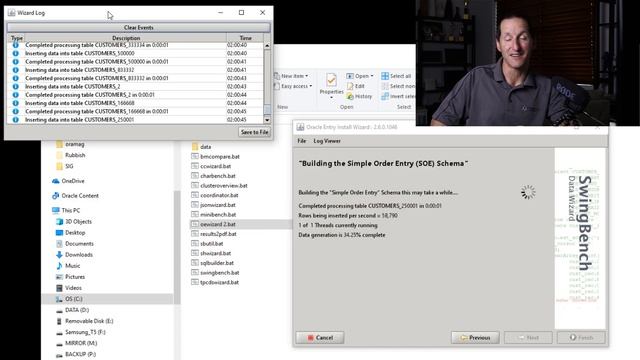Open the Log Viewer menu
The image size is (640, 360).
[x=327, y=141]
